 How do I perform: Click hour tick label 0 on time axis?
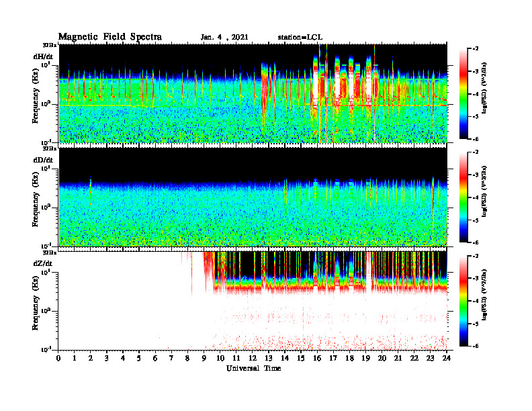58,359
